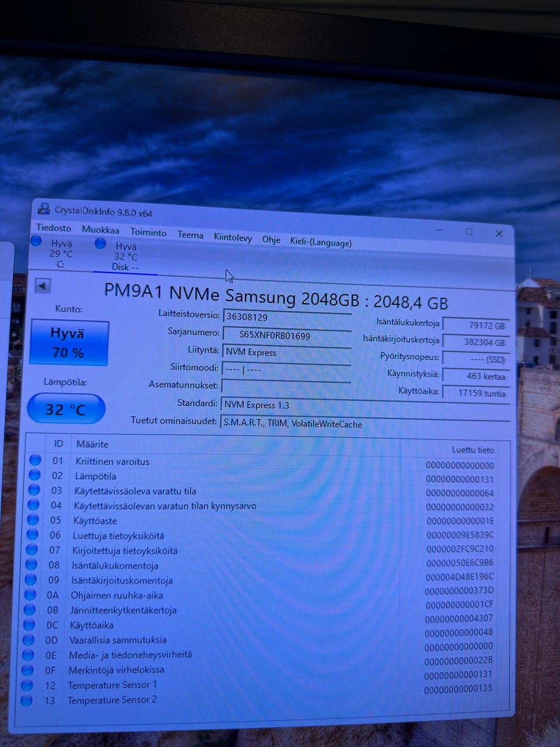Select the Ohjaimen ruuhka-aika attribute text
Screen dimensions: 560x747
[117, 595]
